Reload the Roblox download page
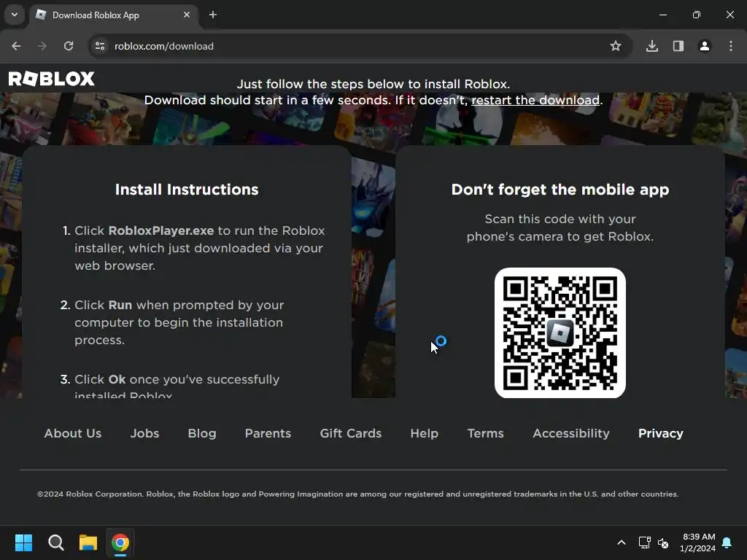Image resolution: width=747 pixels, height=560 pixels. tap(69, 46)
